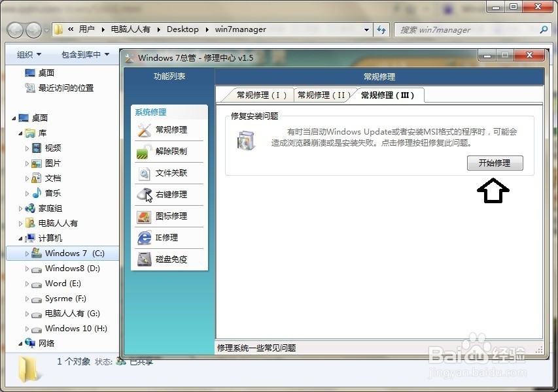The width and height of the screenshot is (558, 392).
Task: Click win7manager in the address breadcrumb
Action: pos(241,29)
